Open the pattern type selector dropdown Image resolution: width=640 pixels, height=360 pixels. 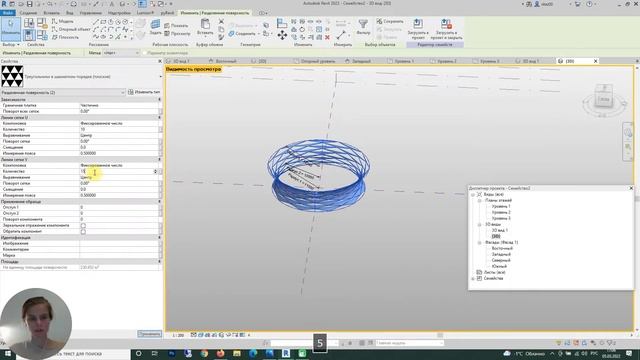160,76
